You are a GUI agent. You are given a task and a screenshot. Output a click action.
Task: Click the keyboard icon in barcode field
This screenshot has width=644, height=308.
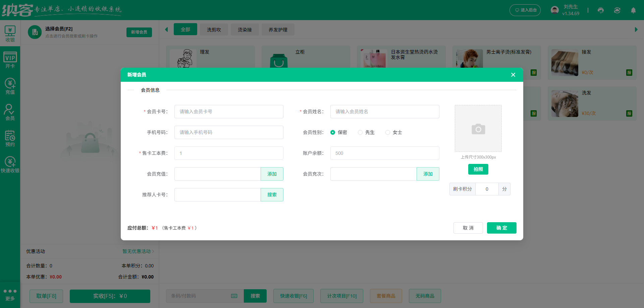click(x=234, y=296)
